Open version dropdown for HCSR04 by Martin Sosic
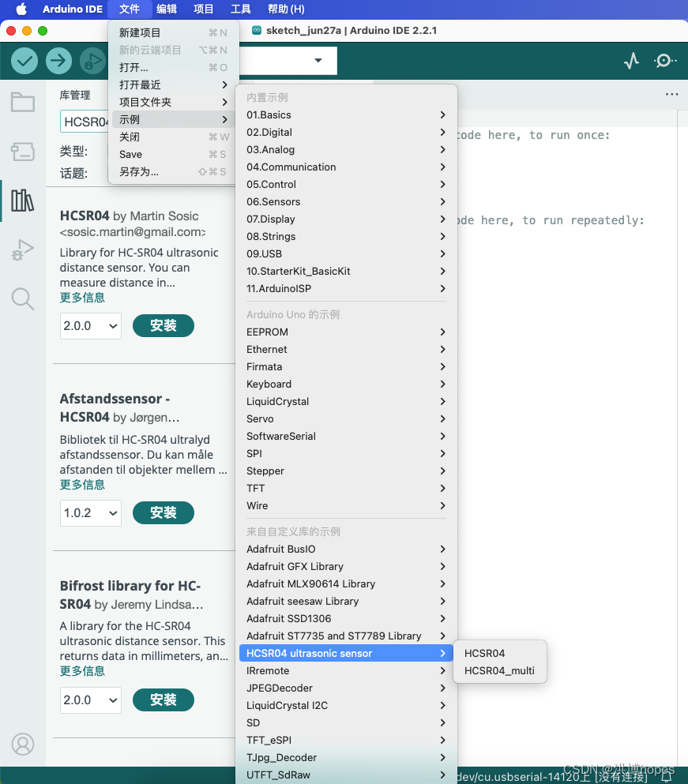688x784 pixels. [91, 326]
